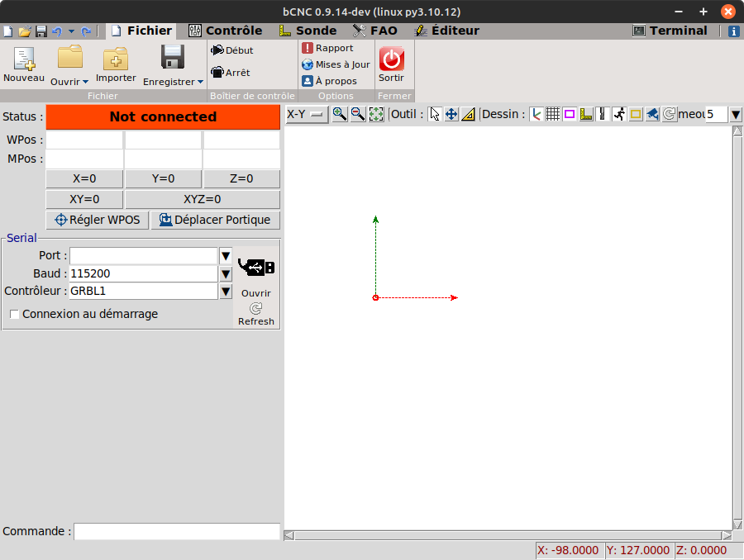744x560 pixels.
Task: Click the Commande input field
Action: pyautogui.click(x=177, y=532)
